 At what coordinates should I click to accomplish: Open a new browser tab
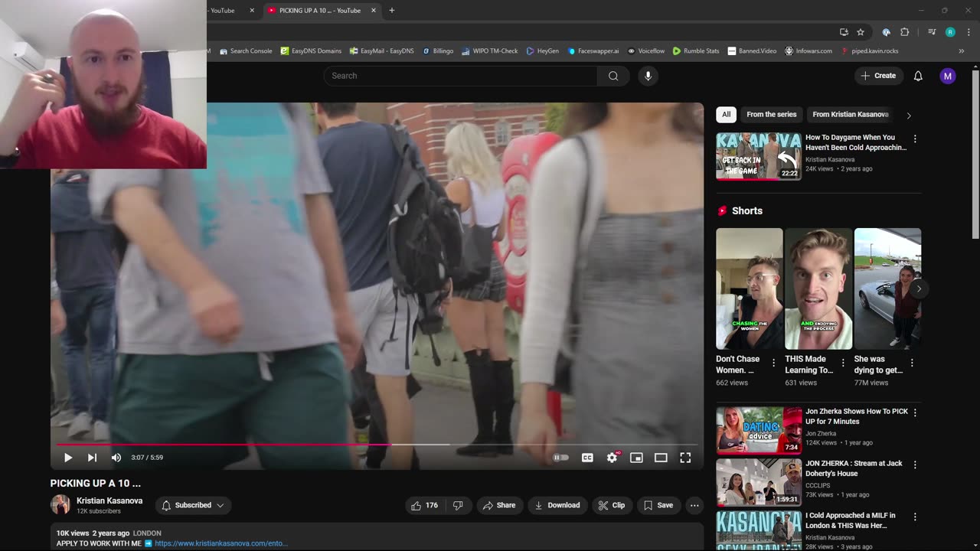tap(392, 11)
